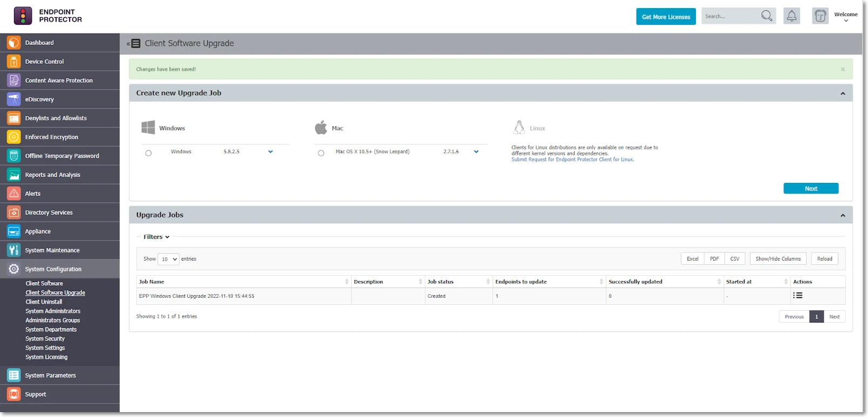Open System Licensing submenu item

click(x=46, y=357)
